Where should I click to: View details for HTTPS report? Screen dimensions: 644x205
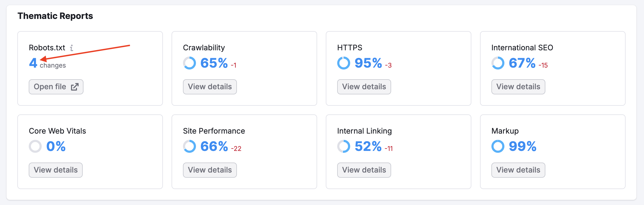coord(364,87)
